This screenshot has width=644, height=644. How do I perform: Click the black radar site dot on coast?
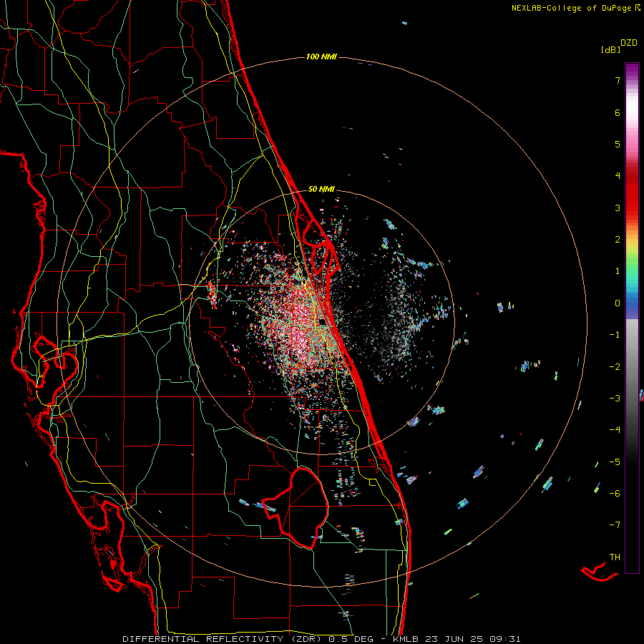click(323, 322)
